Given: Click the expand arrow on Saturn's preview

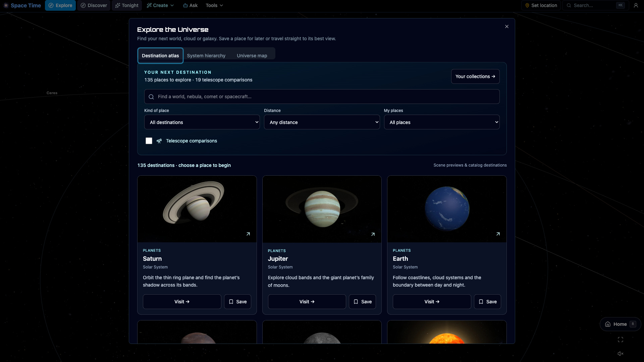Looking at the screenshot, I should (x=248, y=234).
